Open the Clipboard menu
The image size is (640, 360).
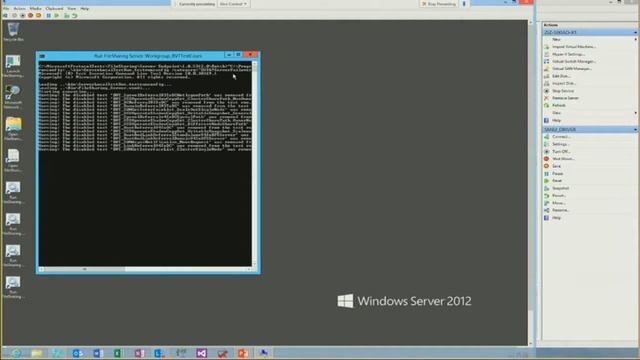point(54,9)
